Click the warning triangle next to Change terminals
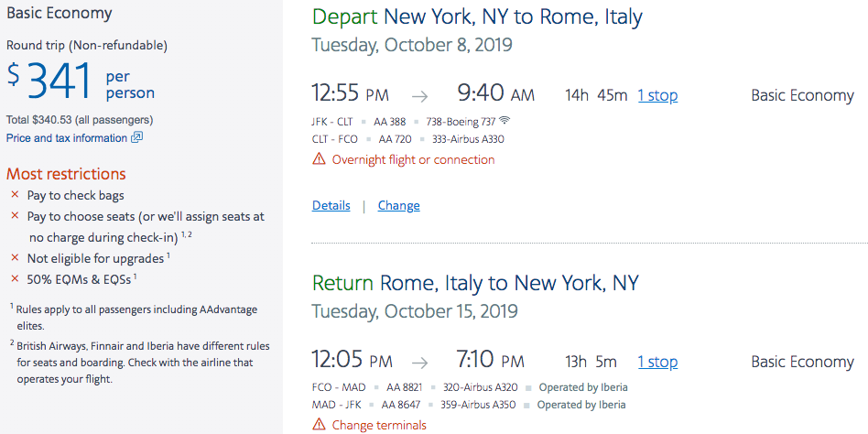This screenshot has width=868, height=434. (319, 425)
